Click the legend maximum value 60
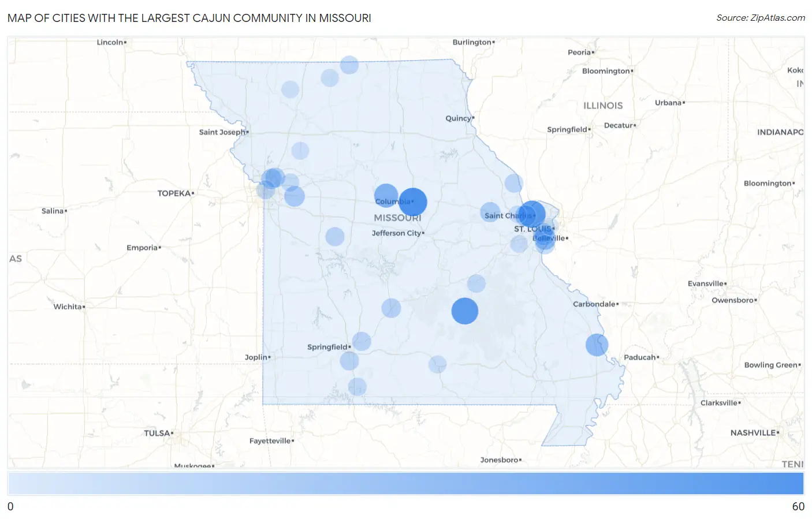 [798, 506]
